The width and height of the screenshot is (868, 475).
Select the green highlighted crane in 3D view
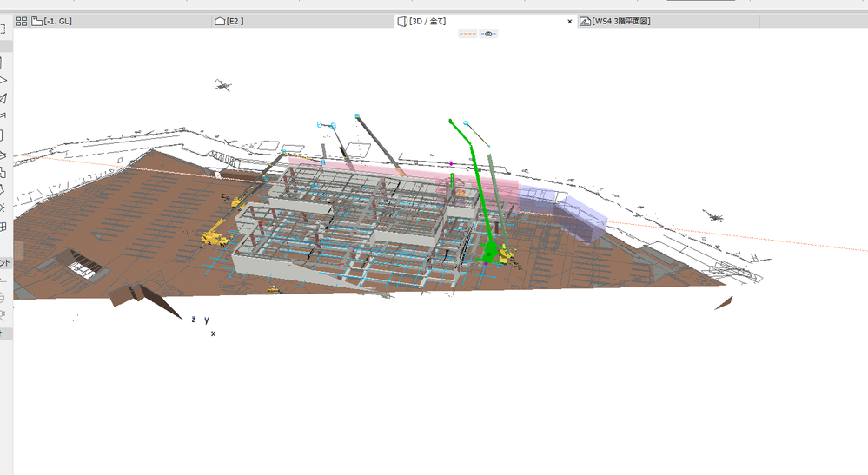(x=489, y=252)
